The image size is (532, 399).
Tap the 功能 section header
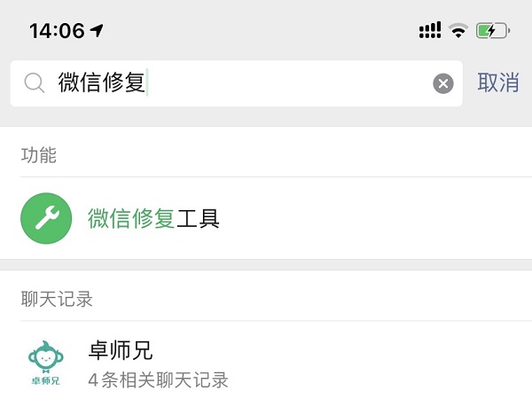[39, 155]
